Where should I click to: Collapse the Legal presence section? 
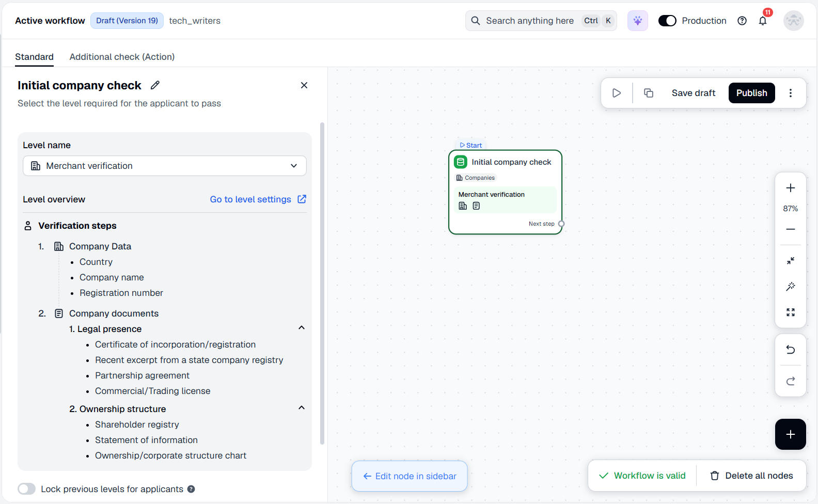tap(302, 328)
